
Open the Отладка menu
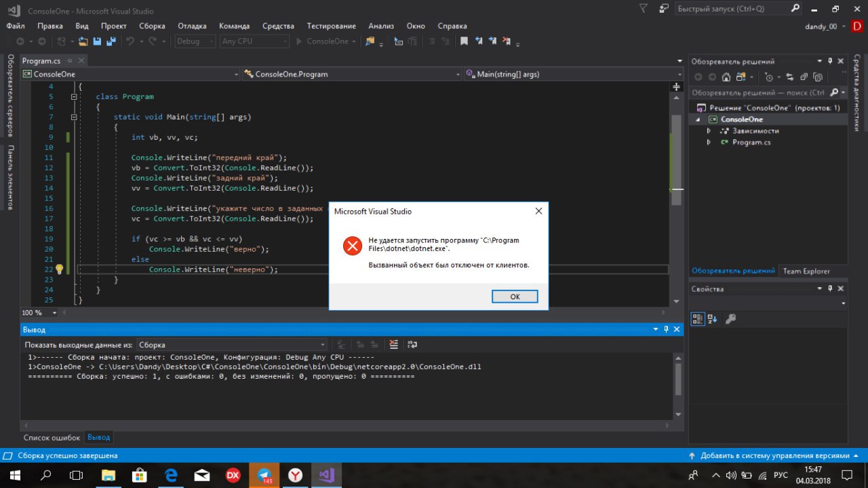click(192, 26)
